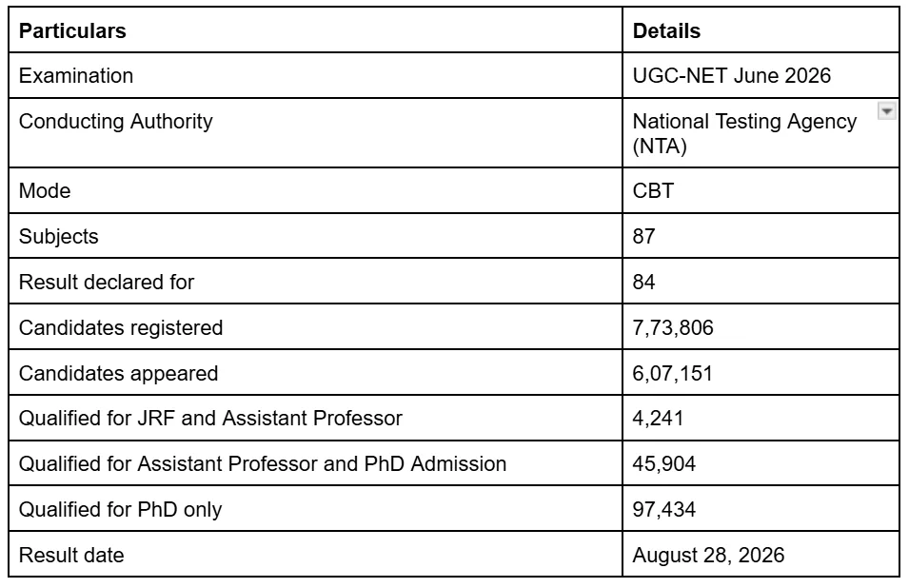Click the Examination row label

click(315, 75)
